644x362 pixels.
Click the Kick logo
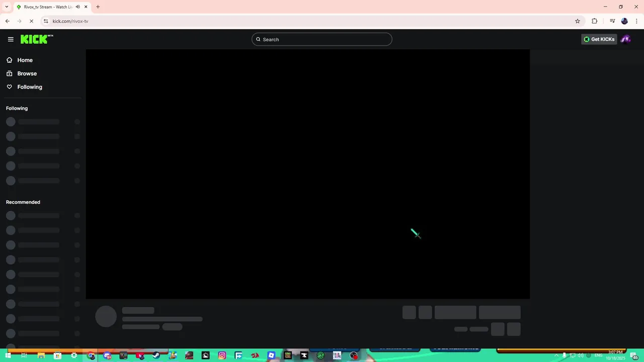[x=37, y=39]
